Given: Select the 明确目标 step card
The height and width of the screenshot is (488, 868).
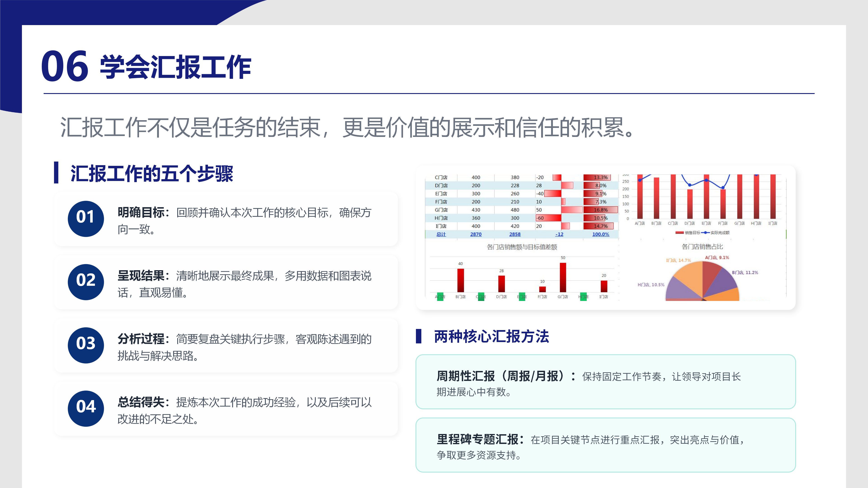Looking at the screenshot, I should coord(226,219).
